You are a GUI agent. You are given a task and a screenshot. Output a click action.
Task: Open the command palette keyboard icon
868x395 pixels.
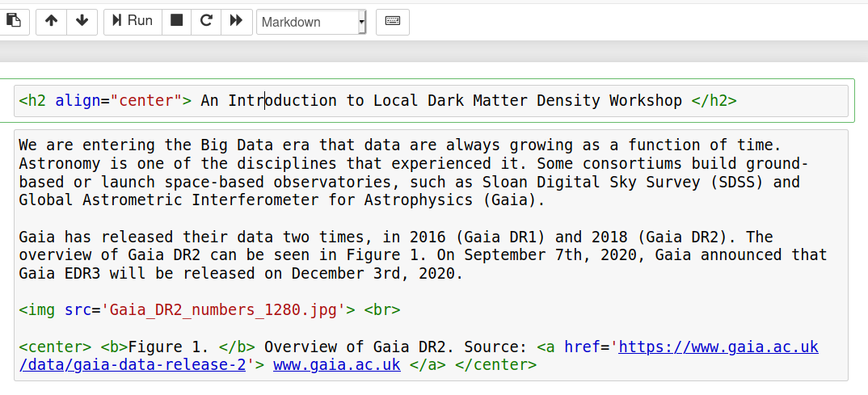coord(393,22)
